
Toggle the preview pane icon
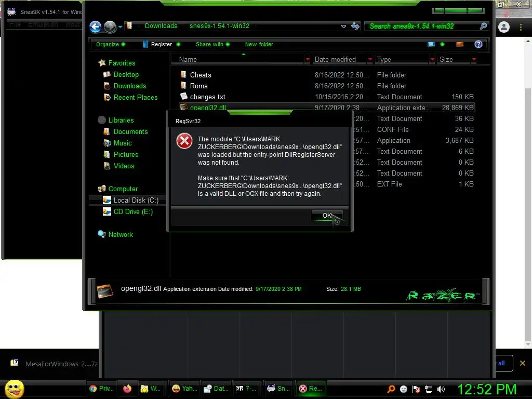point(460,44)
